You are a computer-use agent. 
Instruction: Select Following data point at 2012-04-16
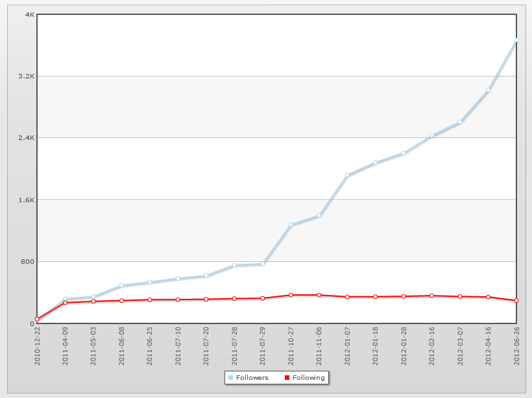tap(489, 297)
